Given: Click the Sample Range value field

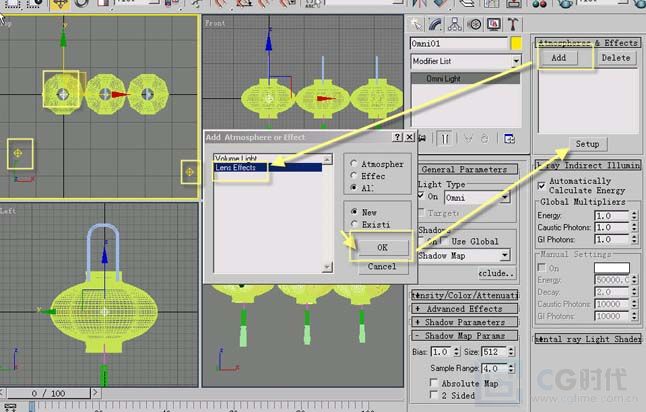Looking at the screenshot, I should (x=494, y=368).
